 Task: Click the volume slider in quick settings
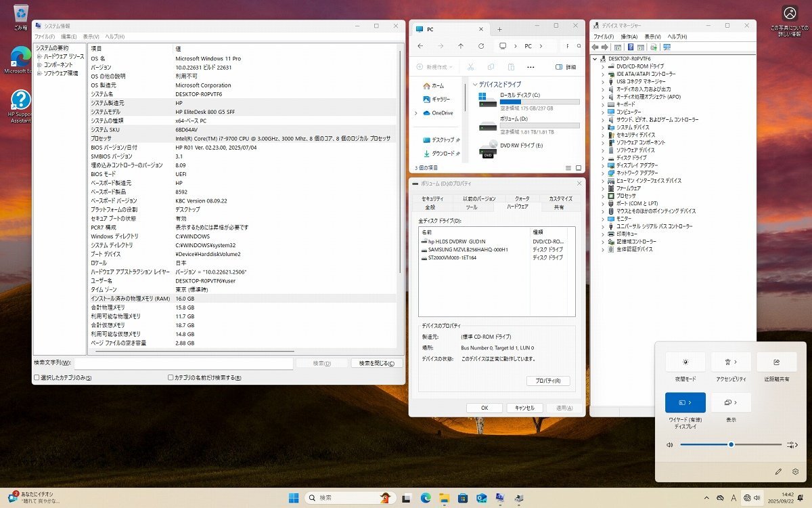click(x=731, y=444)
